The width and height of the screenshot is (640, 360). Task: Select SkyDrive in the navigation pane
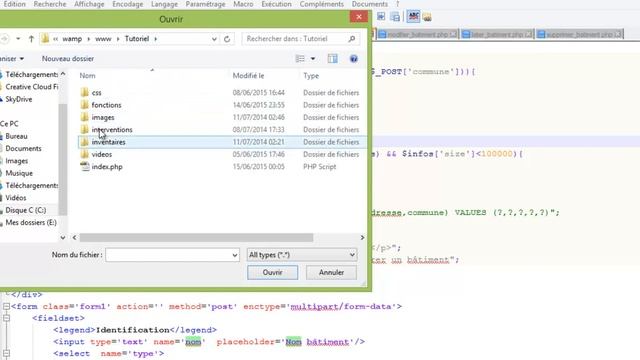pos(18,99)
